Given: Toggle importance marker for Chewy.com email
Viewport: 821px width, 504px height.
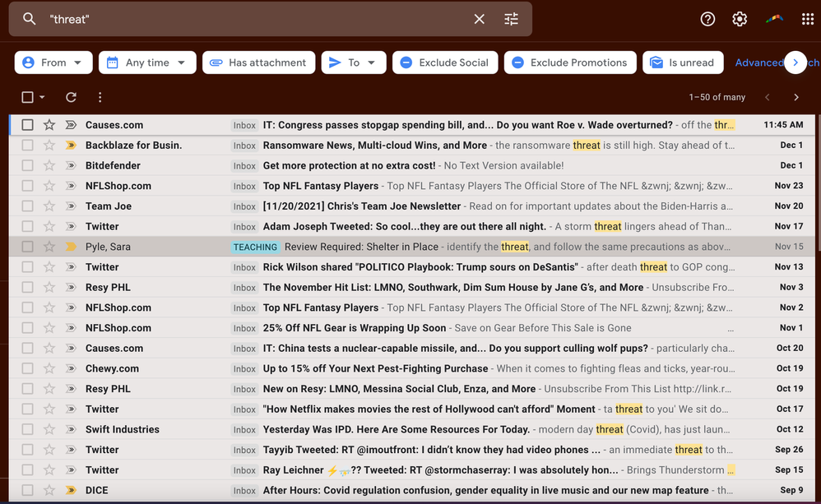Looking at the screenshot, I should [71, 369].
